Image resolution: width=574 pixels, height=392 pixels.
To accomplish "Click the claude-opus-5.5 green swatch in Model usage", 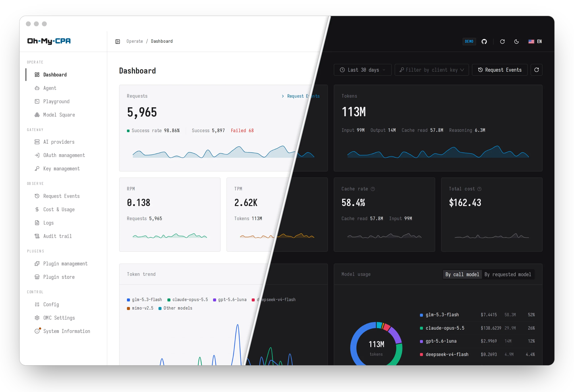I will tap(421, 328).
